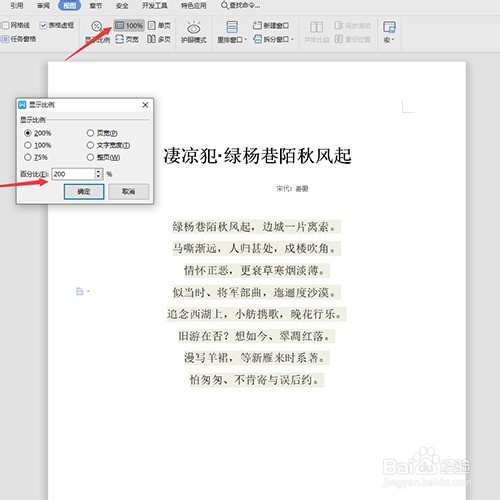This screenshot has width=500, height=500.
Task: Click the 重排窗口 arrange windows icon
Action: 232,27
